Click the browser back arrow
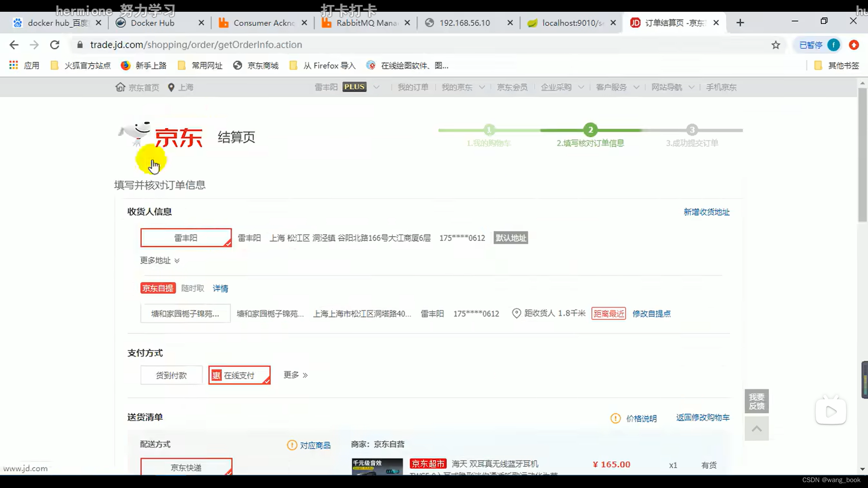868x488 pixels. coord(14,45)
